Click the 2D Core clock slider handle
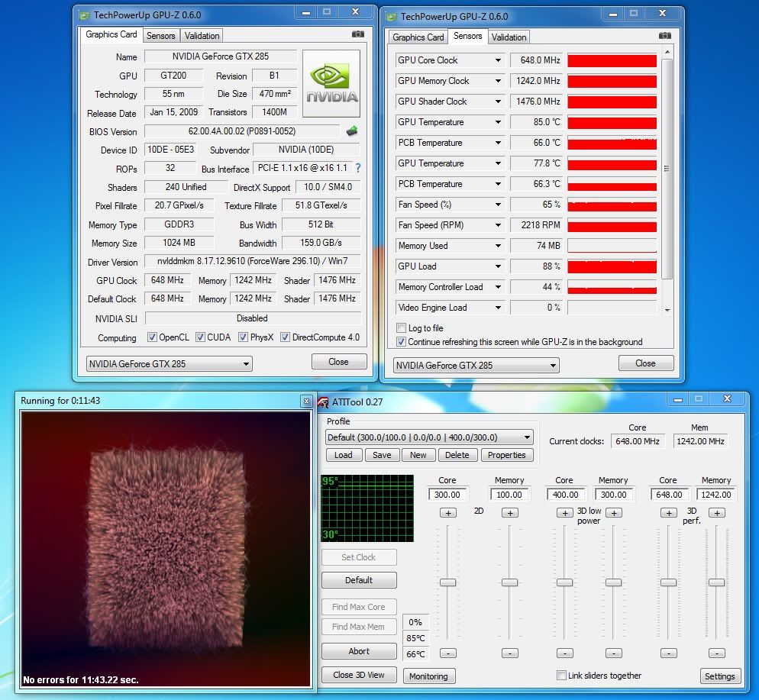759x700 pixels. coord(448,582)
